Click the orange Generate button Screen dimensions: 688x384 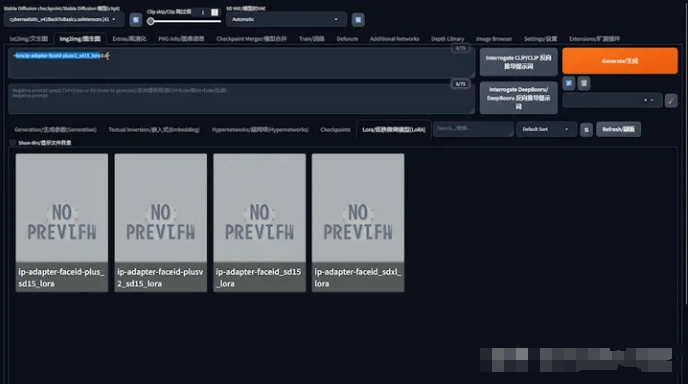tap(620, 61)
